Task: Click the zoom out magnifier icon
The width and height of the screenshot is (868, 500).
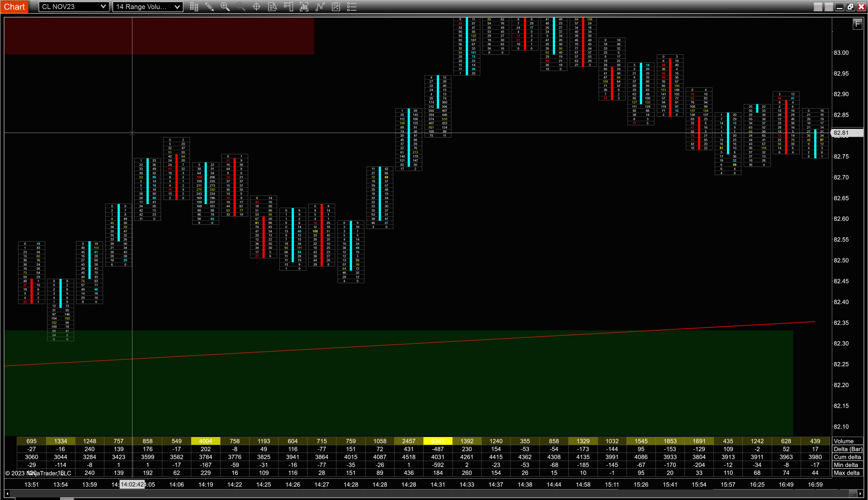Action: click(x=241, y=7)
